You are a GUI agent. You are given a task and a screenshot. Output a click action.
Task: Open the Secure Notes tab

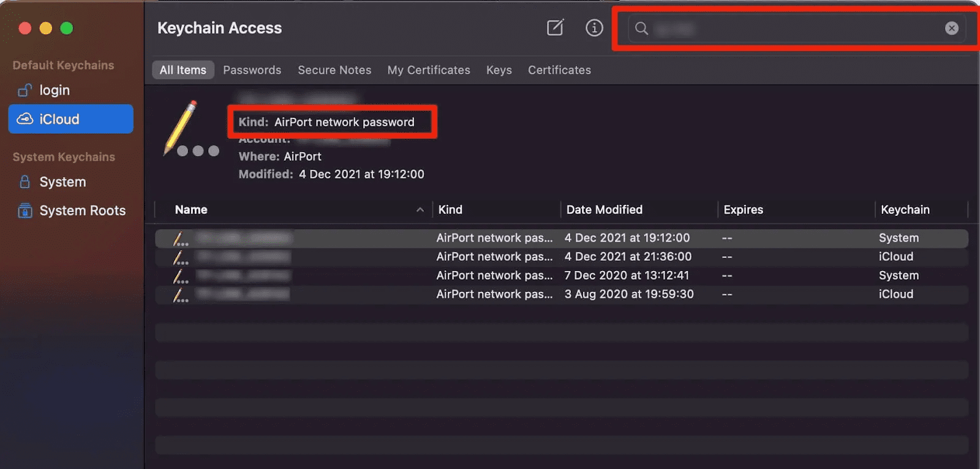click(x=334, y=70)
